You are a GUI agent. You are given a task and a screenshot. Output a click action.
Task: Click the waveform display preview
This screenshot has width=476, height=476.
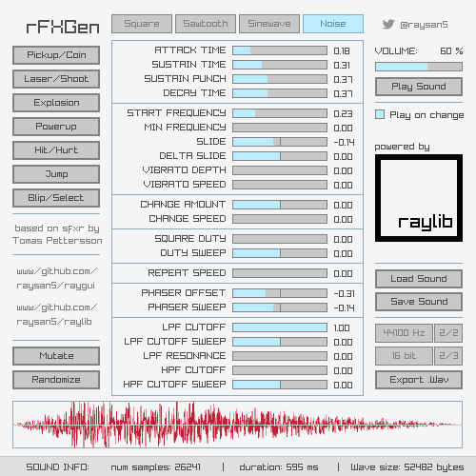tap(237, 425)
